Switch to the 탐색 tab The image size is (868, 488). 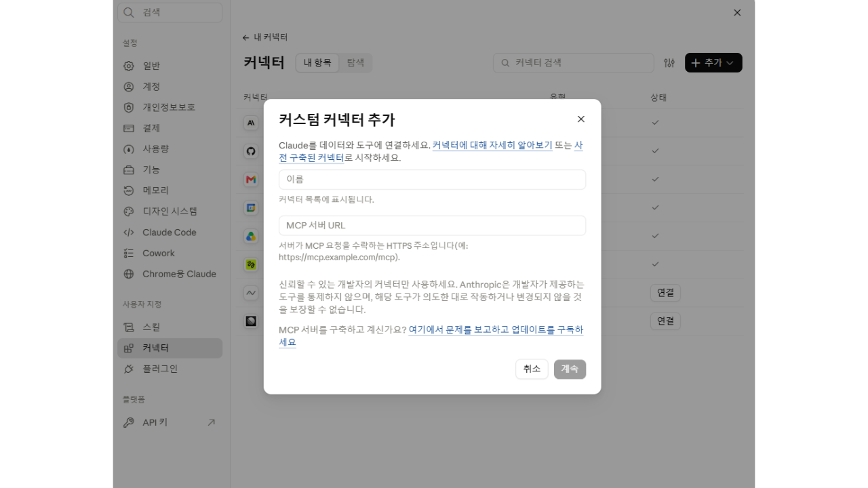coord(355,63)
